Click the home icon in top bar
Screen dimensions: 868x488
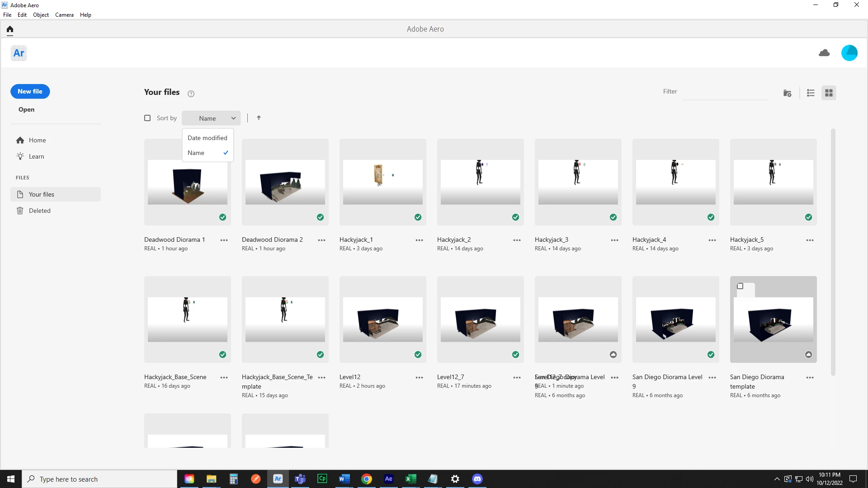pos(10,29)
